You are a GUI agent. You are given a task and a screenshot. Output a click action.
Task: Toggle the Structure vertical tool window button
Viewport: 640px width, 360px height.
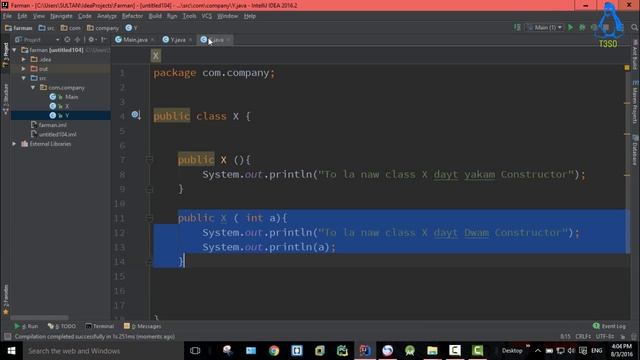click(x=6, y=99)
